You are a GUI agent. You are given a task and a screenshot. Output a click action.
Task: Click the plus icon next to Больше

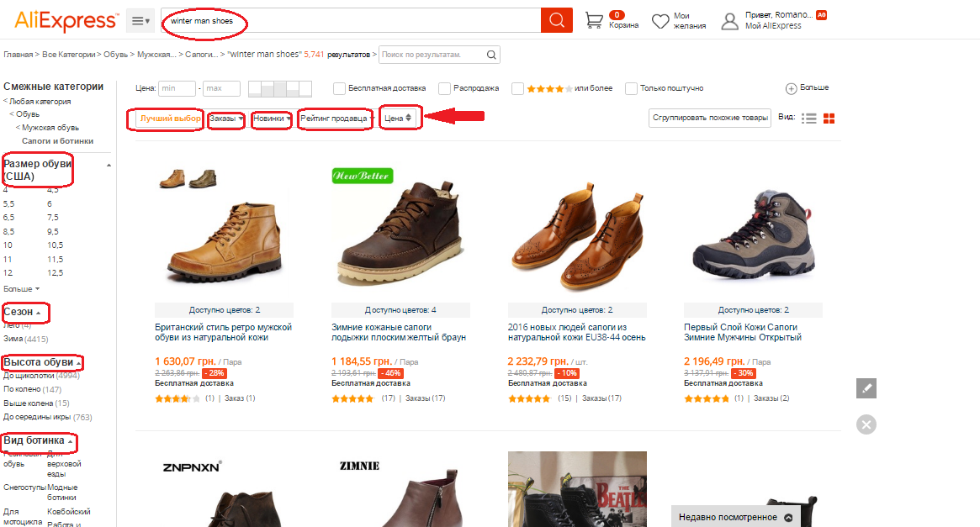click(x=791, y=88)
